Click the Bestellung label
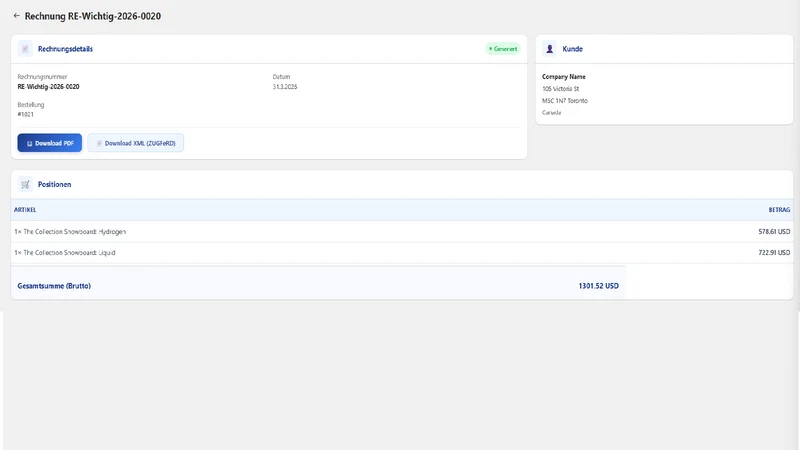Image resolution: width=800 pixels, height=450 pixels. tap(31, 105)
